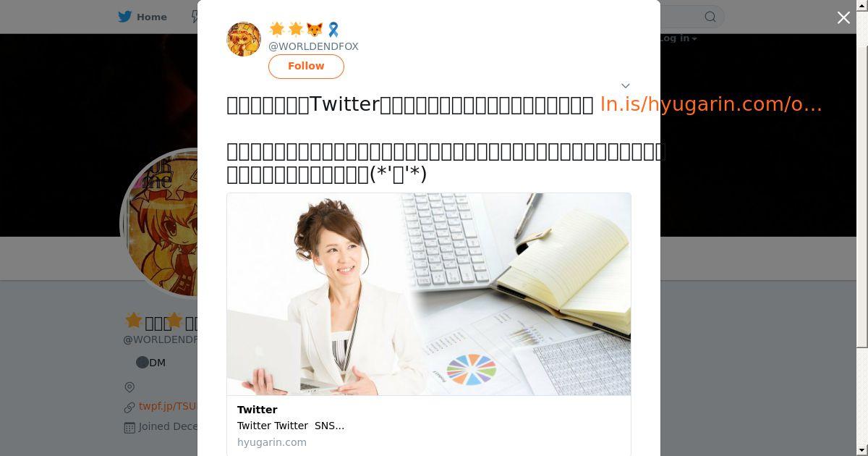This screenshot has width=868, height=456.
Task: Close the tweet overlay with X
Action: pos(843,17)
